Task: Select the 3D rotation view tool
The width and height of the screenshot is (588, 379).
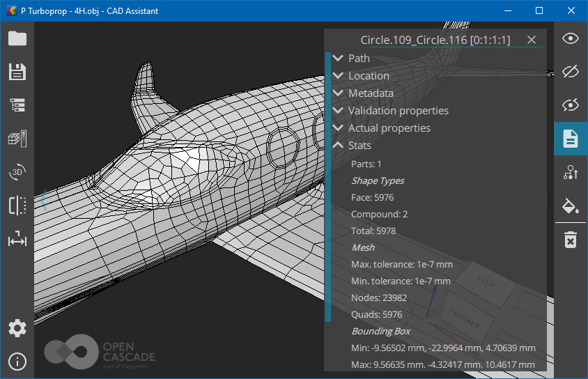Action: [17, 172]
